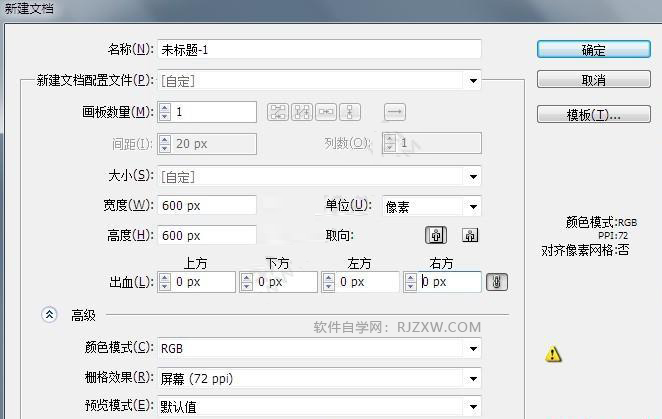Choose landscape orientation icon

pyautogui.click(x=470, y=235)
